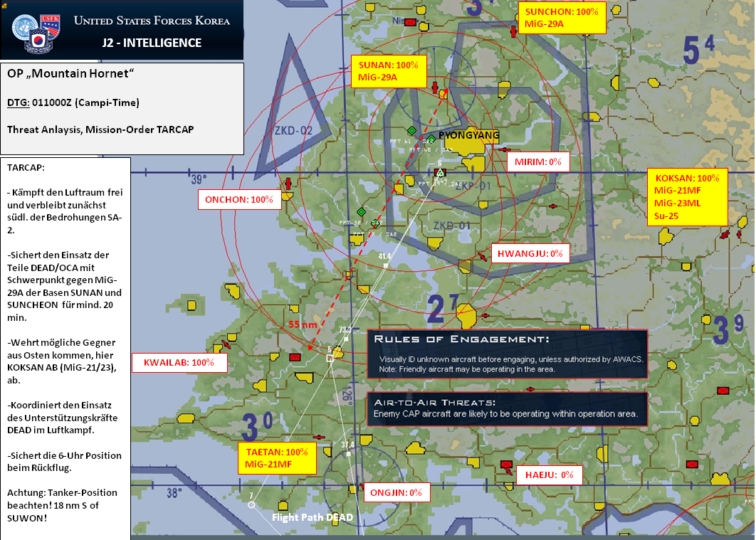This screenshot has width=756, height=540.
Task: Click the TARCAP: heading in briefing panel
Action: pos(26,168)
